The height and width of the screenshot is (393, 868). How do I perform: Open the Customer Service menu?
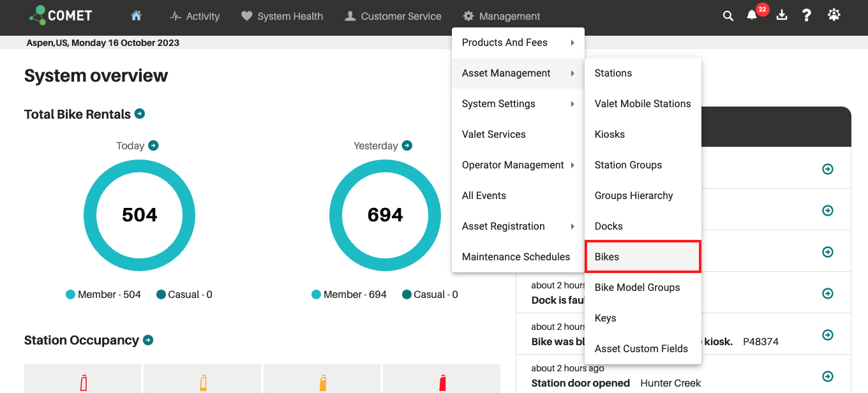point(393,16)
